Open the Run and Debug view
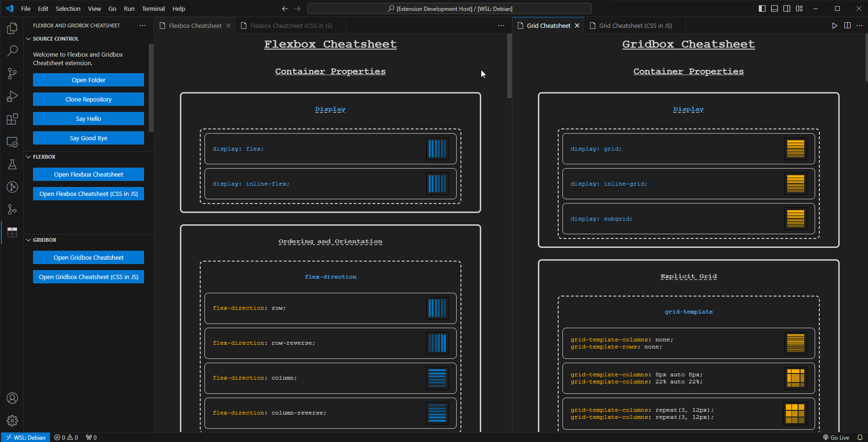 pyautogui.click(x=12, y=96)
